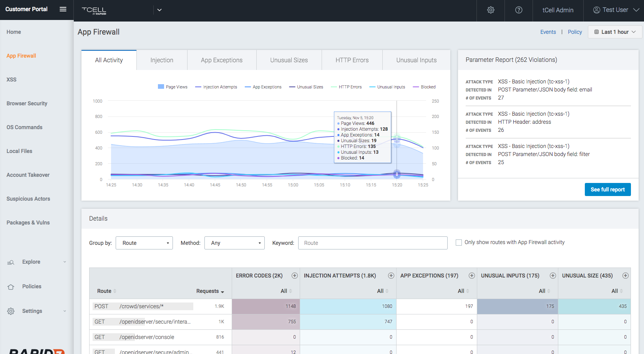The image size is (644, 354).
Task: Expand the Injection Attempts column plus icon
Action: click(x=391, y=276)
